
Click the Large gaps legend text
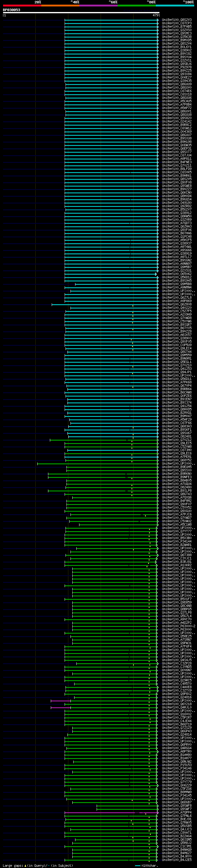[x=38, y=866]
